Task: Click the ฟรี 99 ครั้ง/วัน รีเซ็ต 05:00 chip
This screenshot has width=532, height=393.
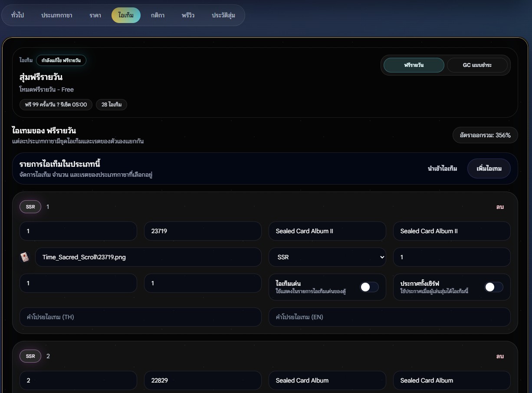Action: (56, 105)
